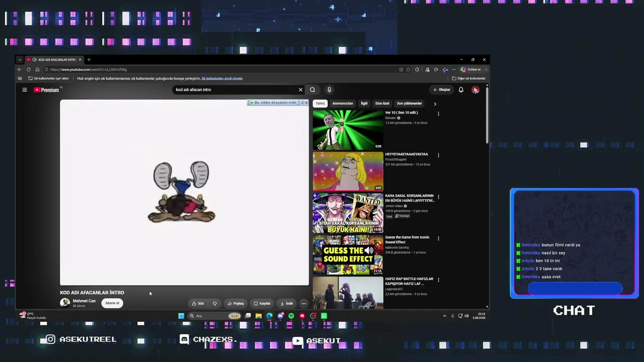Select the Aramanızdan filter chip
Screen dimensions: 644x362
point(343,104)
